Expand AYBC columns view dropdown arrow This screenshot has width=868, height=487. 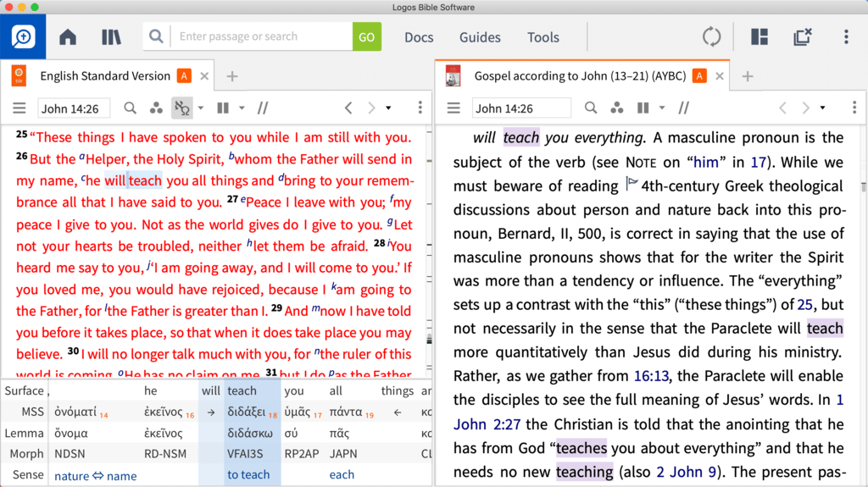point(661,108)
